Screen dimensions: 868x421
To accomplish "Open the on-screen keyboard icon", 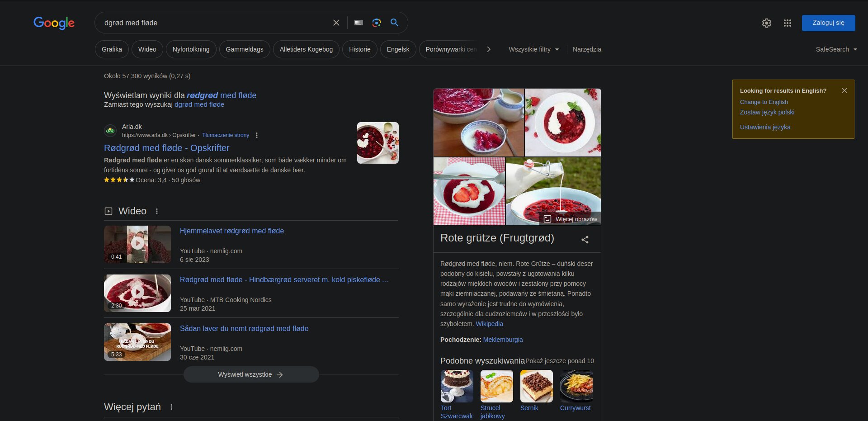I will click(359, 23).
